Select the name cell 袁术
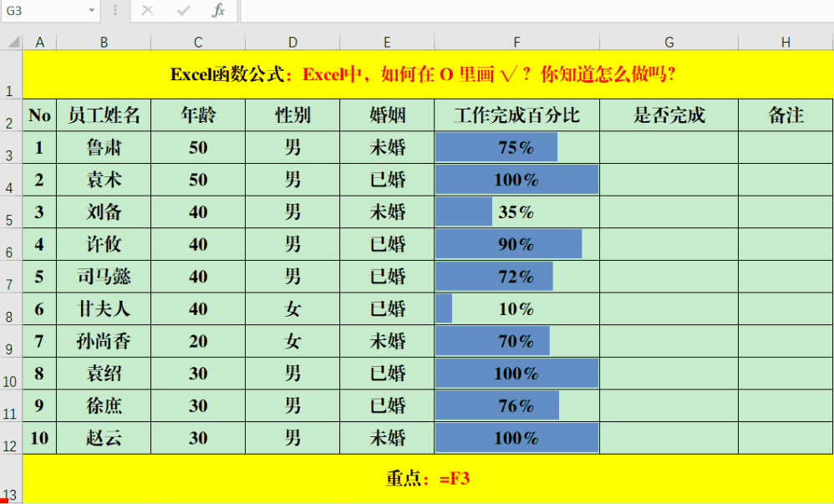This screenshot has width=834, height=504. pyautogui.click(x=104, y=180)
